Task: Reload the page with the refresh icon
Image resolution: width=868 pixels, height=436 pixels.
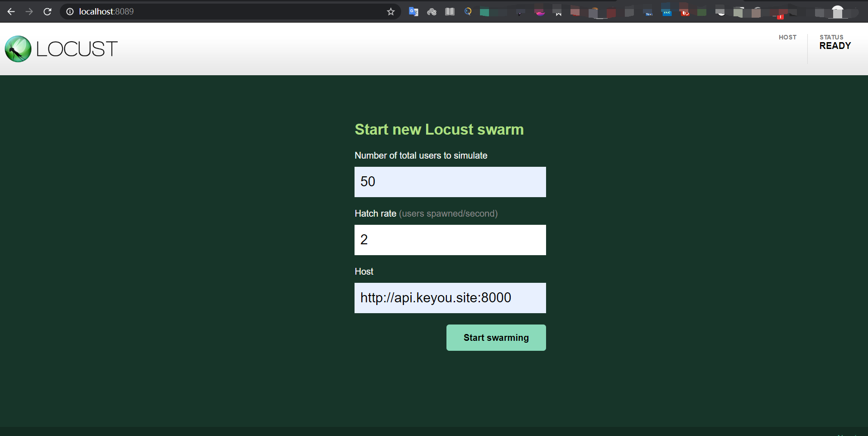Action: point(48,12)
